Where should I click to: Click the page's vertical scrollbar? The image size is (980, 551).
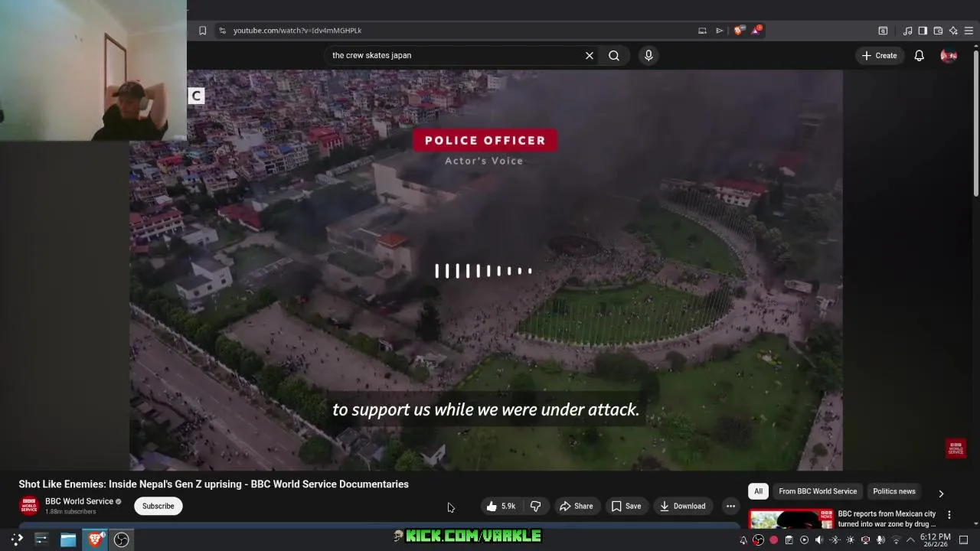coord(975,122)
